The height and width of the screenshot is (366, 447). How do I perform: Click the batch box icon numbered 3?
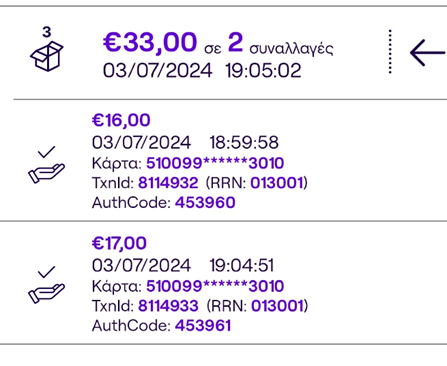[x=47, y=49]
